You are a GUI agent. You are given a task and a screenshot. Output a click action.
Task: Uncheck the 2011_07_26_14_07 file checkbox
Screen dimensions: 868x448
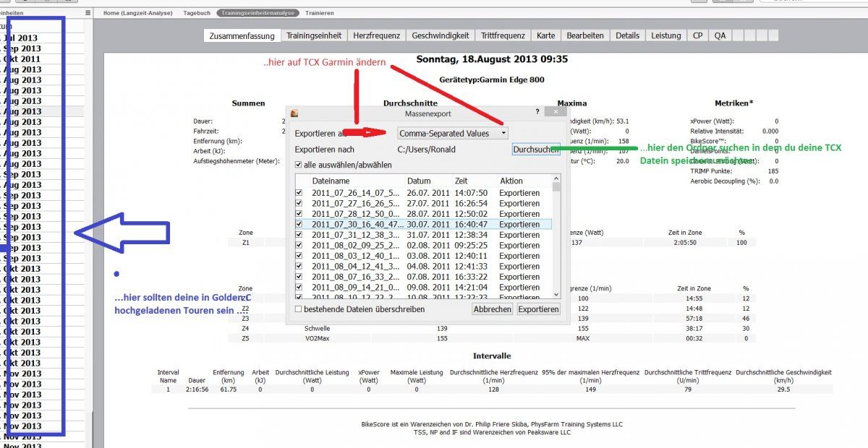[299, 193]
